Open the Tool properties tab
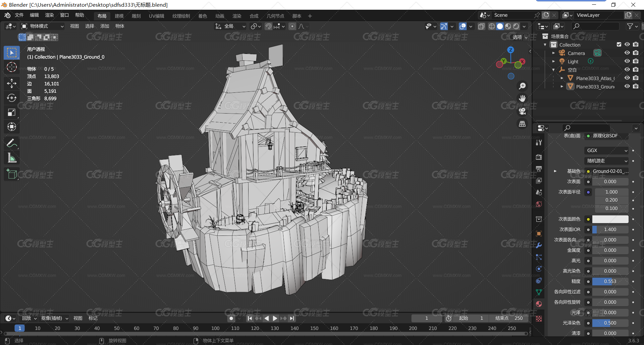 coord(539,142)
